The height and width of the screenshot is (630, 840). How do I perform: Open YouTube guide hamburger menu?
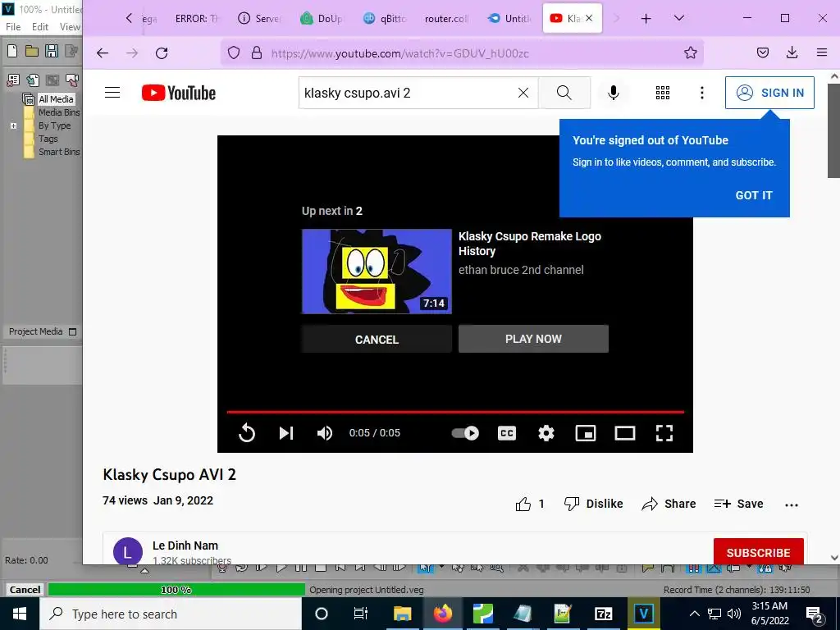coord(112,93)
